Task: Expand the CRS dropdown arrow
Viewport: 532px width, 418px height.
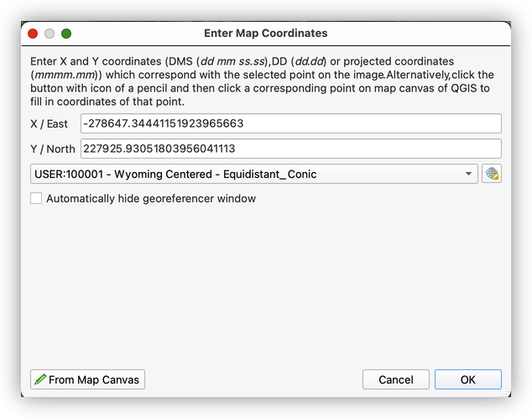Action: pos(467,174)
